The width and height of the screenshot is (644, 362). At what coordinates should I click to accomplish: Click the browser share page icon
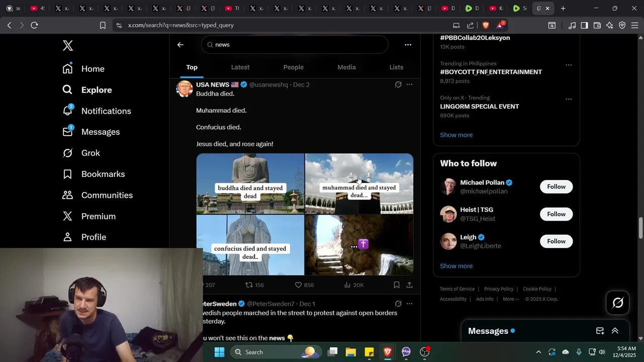tap(470, 25)
